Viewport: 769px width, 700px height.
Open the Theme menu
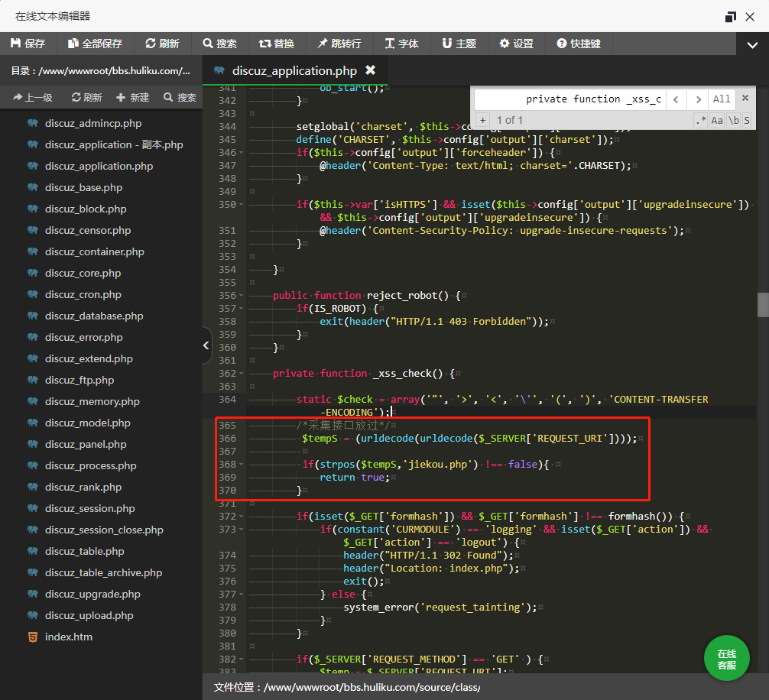point(457,44)
